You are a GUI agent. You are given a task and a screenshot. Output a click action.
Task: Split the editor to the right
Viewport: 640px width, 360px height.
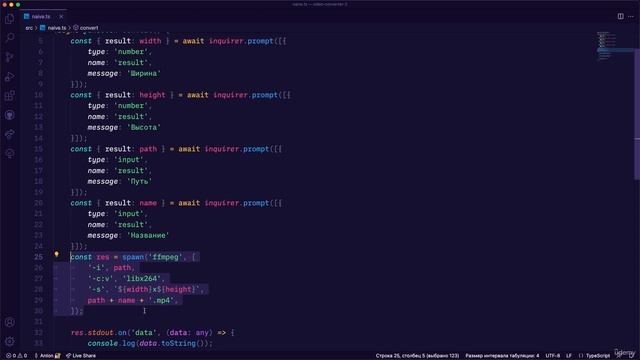(620, 16)
